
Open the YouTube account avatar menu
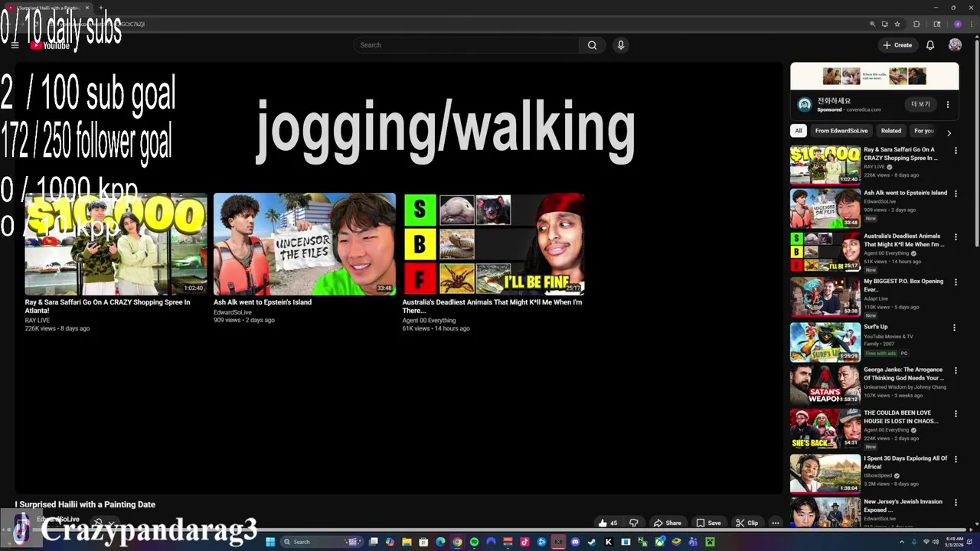(x=955, y=45)
